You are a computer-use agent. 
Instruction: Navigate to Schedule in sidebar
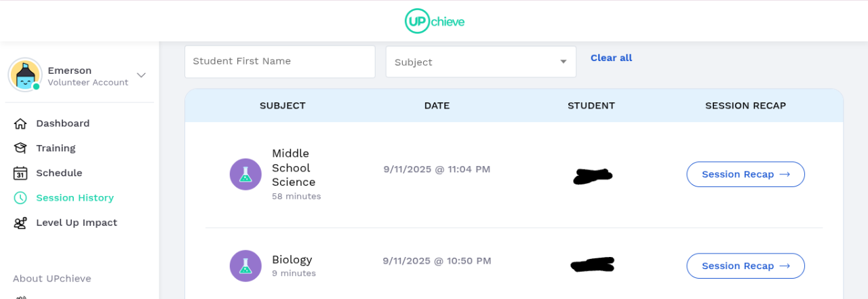59,173
